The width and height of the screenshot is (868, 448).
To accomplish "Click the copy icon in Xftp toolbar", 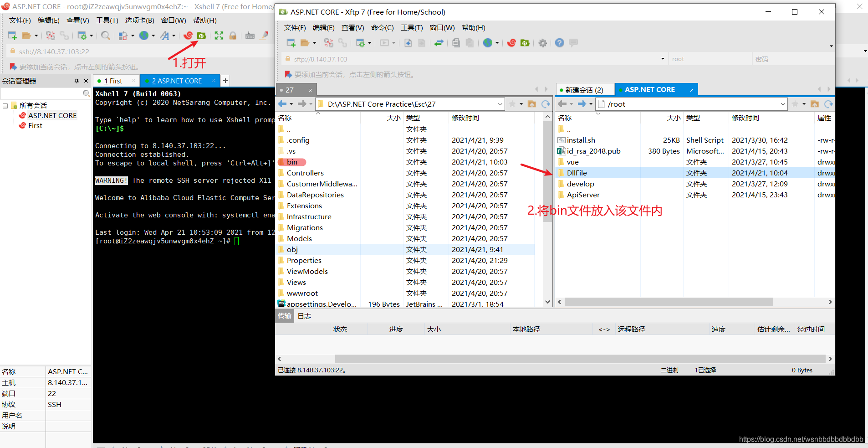I will [456, 43].
